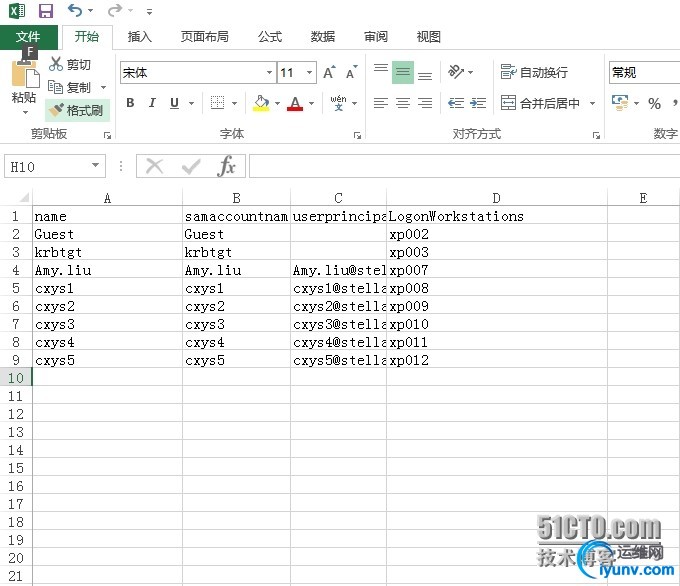Click 合并后居中 (Merge & Center)
Screen dimensions: 680x586
540,103
